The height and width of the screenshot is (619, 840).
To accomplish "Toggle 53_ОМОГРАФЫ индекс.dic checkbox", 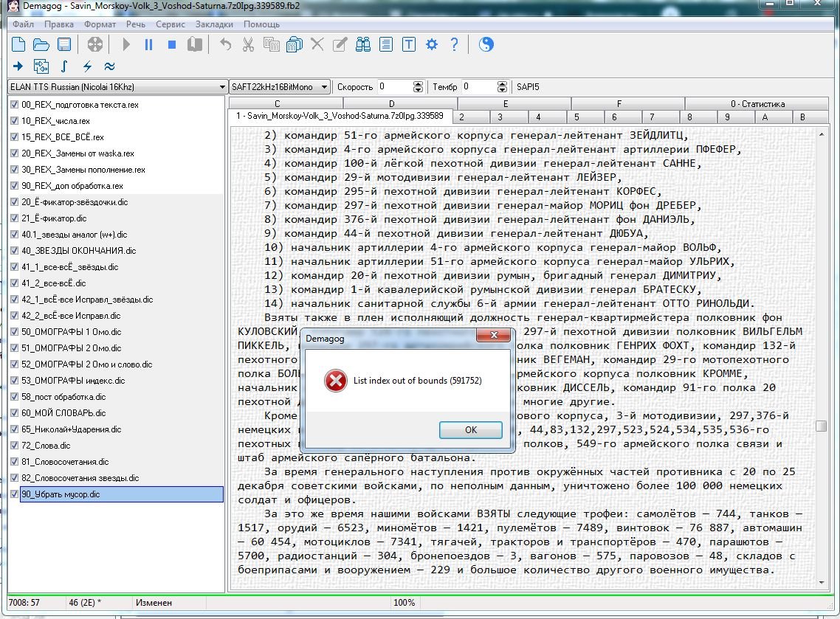I will [15, 380].
